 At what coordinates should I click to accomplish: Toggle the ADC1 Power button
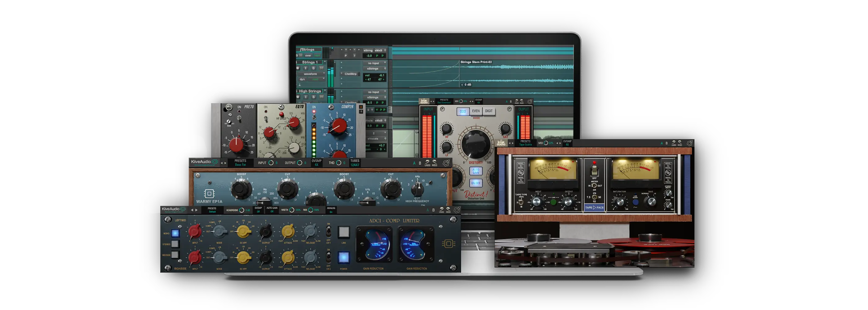point(343,257)
